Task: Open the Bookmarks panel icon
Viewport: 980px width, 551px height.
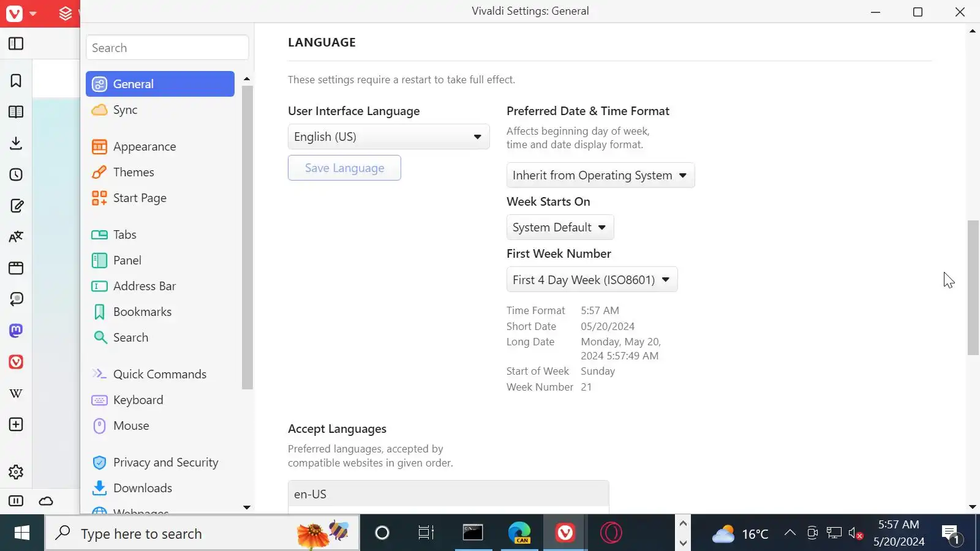Action: [x=16, y=81]
